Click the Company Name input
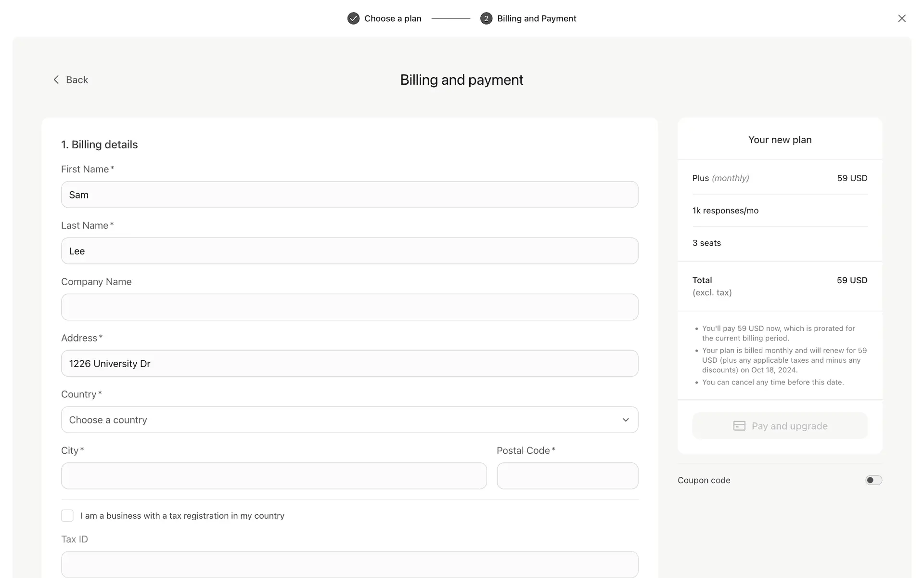Viewport: 924px width, 578px height. point(349,307)
